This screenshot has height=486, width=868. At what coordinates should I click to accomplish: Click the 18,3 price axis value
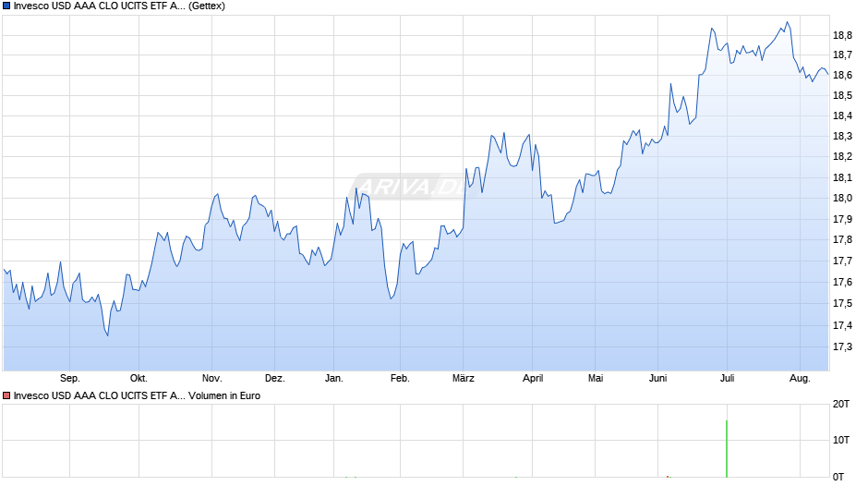pyautogui.click(x=842, y=137)
